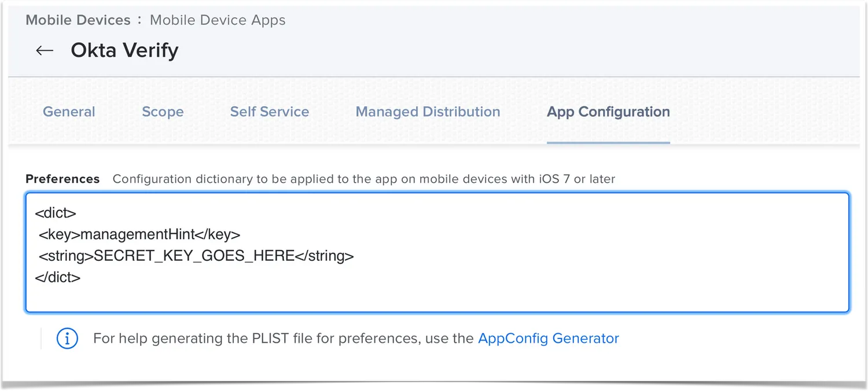
Task: Select the App Configuration tab
Action: pyautogui.click(x=608, y=112)
